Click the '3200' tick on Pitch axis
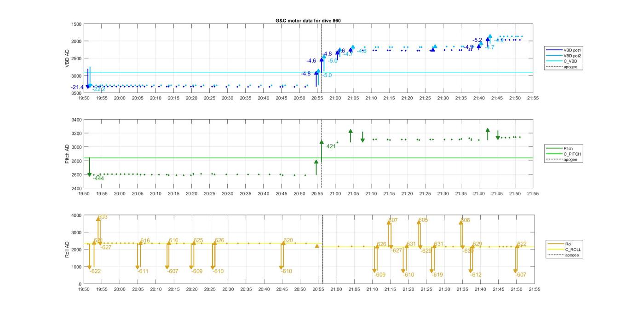Screen dimensions: 644x319 point(76,133)
